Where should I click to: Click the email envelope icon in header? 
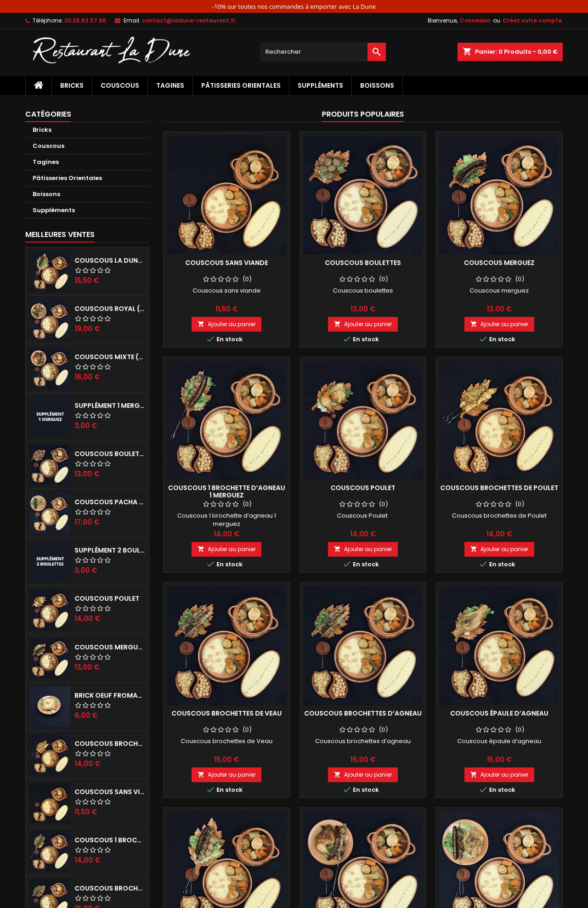click(x=118, y=21)
